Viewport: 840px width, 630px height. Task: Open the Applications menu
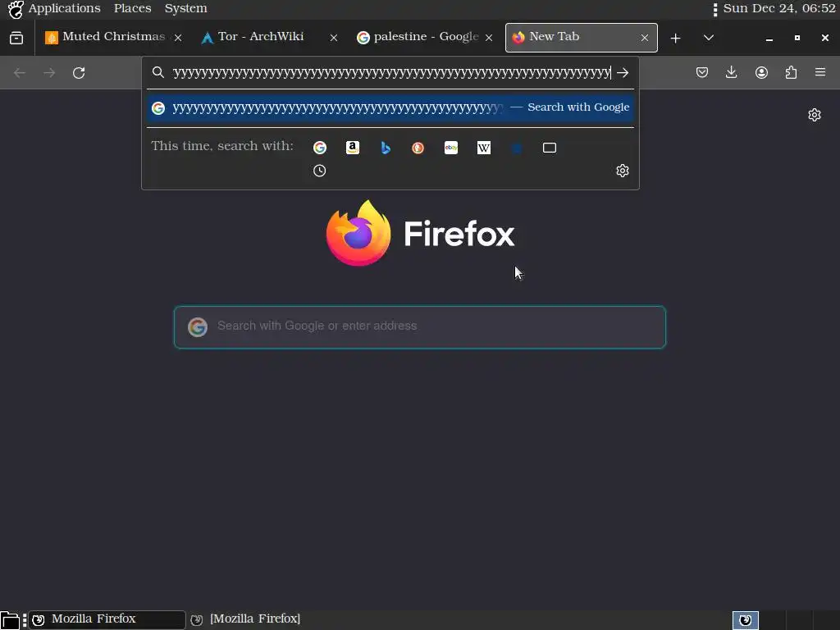[64, 8]
